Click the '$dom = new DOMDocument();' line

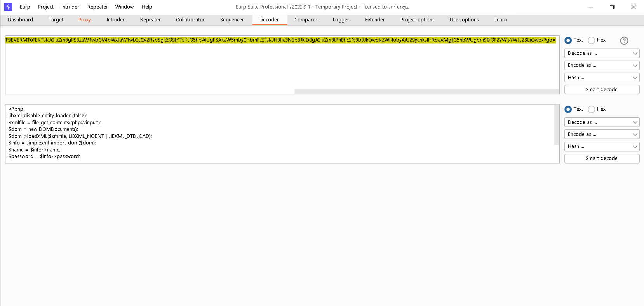(44, 129)
